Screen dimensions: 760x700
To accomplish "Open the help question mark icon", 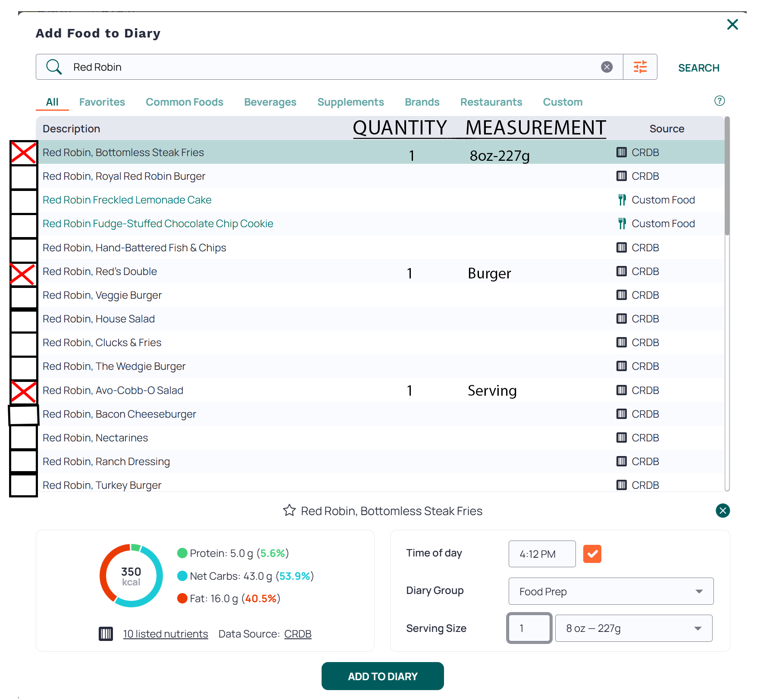I will tap(719, 101).
